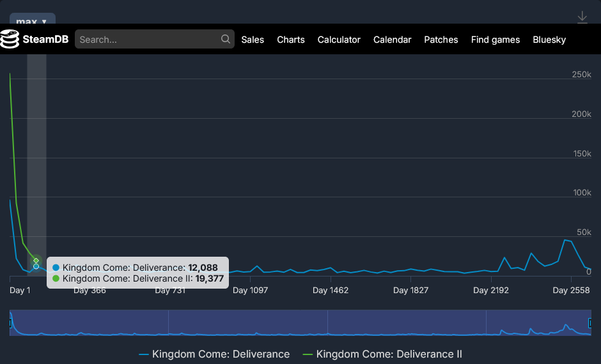Click the chart download arrow icon
The height and width of the screenshot is (364, 601).
click(582, 17)
